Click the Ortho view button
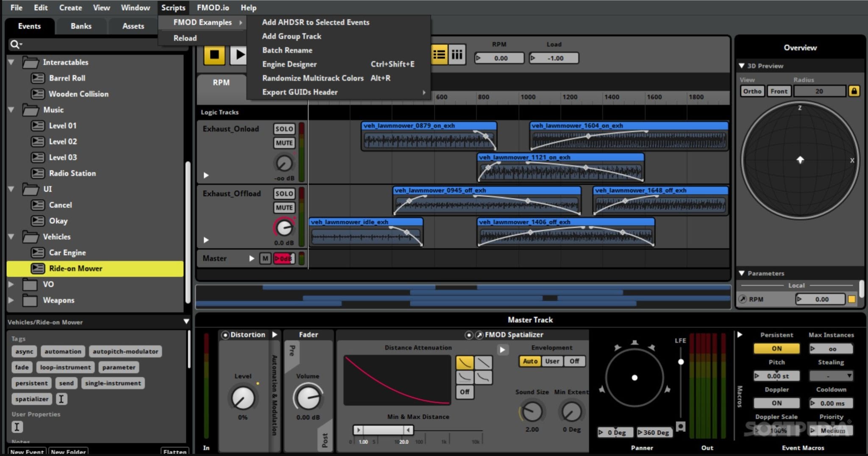This screenshot has width=868, height=456. coord(752,91)
